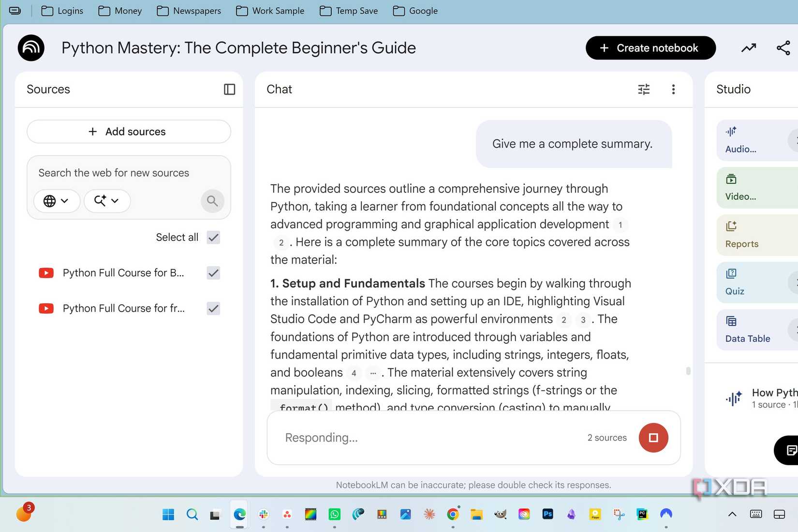Click the YouTube icon for Python Full Course for B...
The height and width of the screenshot is (532, 798).
pos(46,273)
